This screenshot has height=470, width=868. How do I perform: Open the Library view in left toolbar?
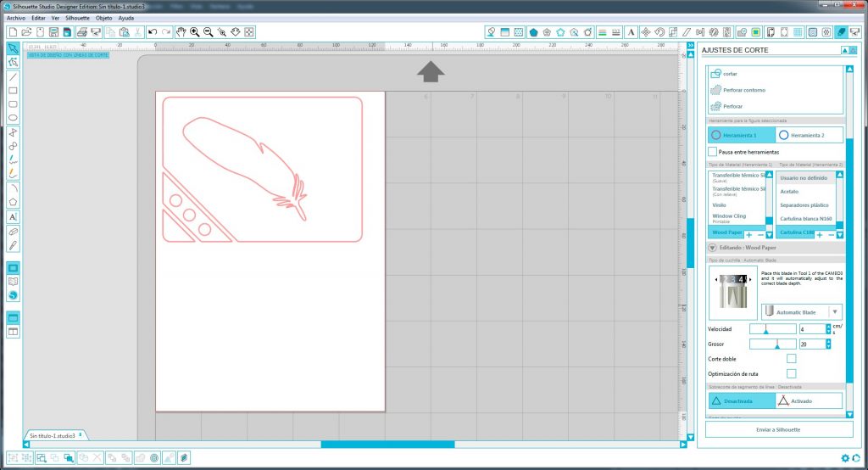pos(13,282)
